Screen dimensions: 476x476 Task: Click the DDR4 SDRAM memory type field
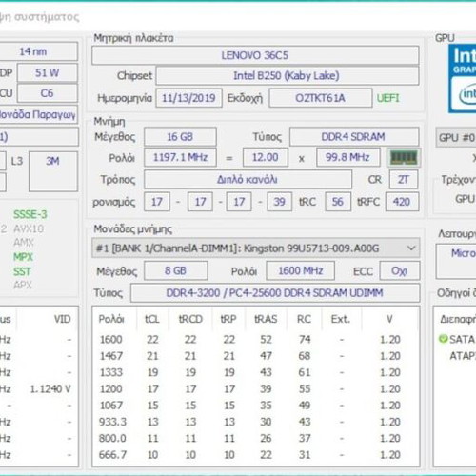coord(354,137)
